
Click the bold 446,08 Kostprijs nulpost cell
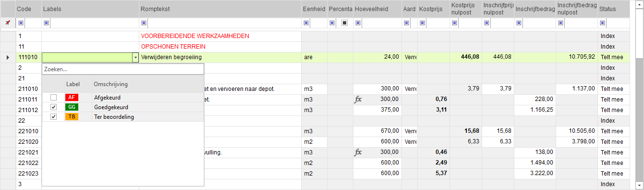click(x=466, y=57)
